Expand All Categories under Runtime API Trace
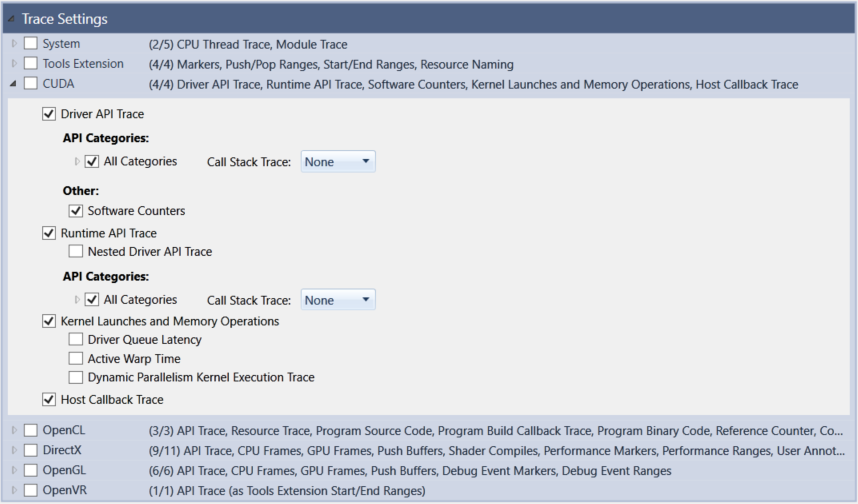858x504 pixels. coord(77,300)
